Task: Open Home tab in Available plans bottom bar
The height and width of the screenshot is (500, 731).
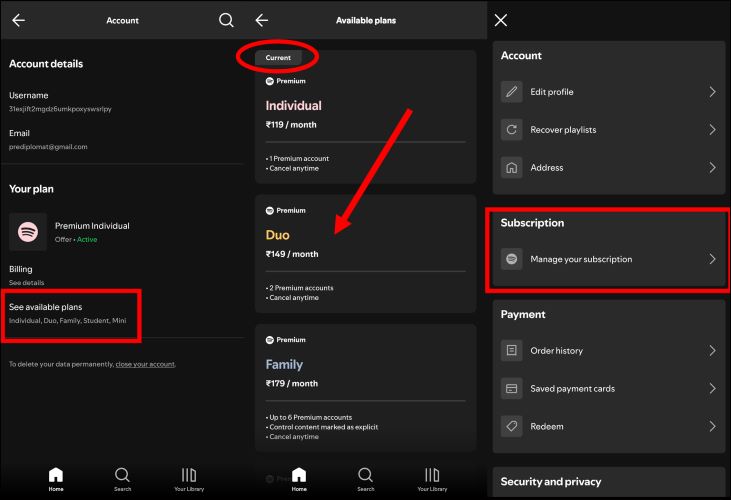Action: 299,479
